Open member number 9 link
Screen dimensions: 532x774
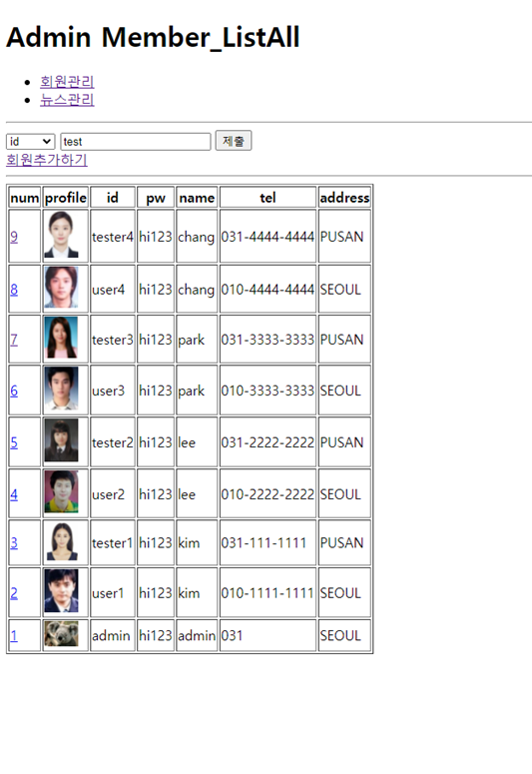pos(14,237)
